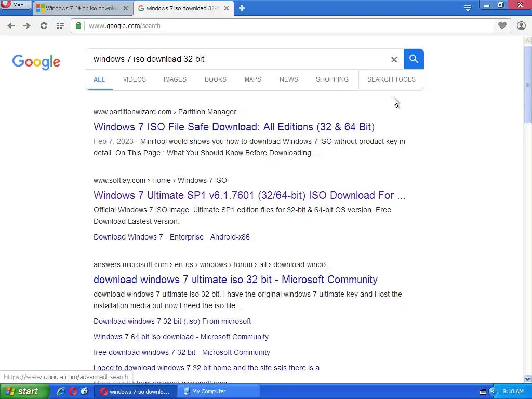Click www.partitionwizard.com breadcrumb text
532x399 pixels.
[x=132, y=112]
